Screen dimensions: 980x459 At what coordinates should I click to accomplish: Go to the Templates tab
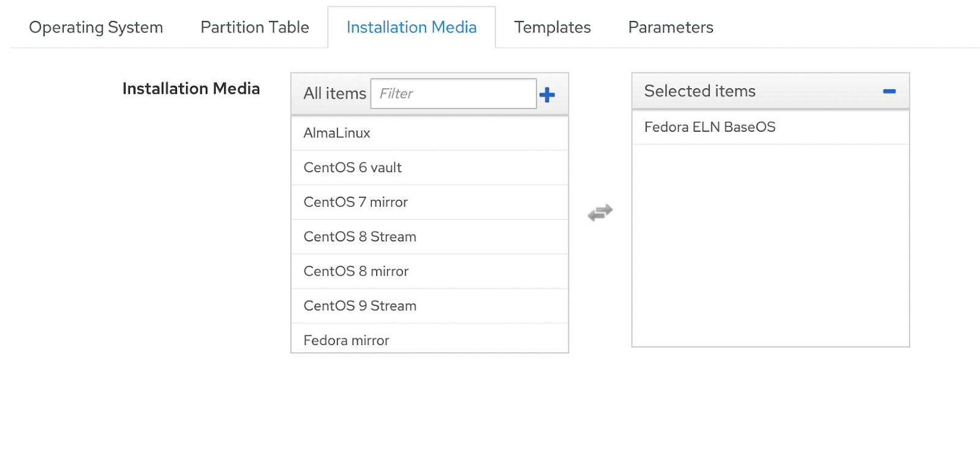pyautogui.click(x=552, y=28)
